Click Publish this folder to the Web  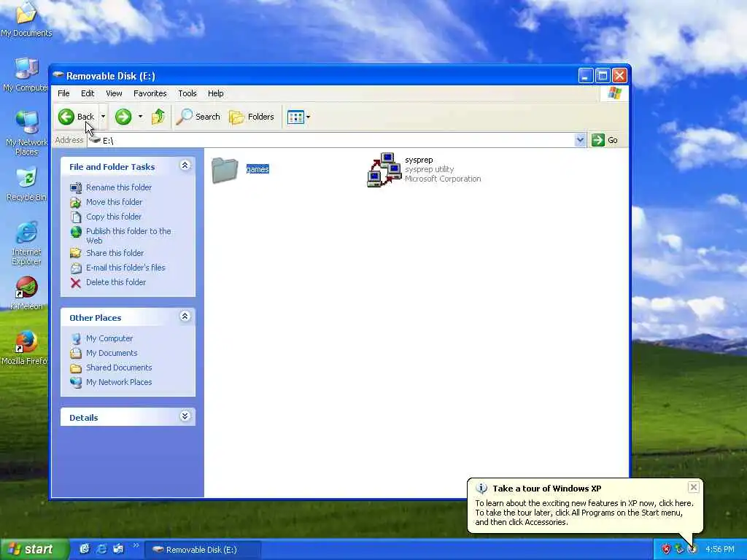tap(128, 236)
